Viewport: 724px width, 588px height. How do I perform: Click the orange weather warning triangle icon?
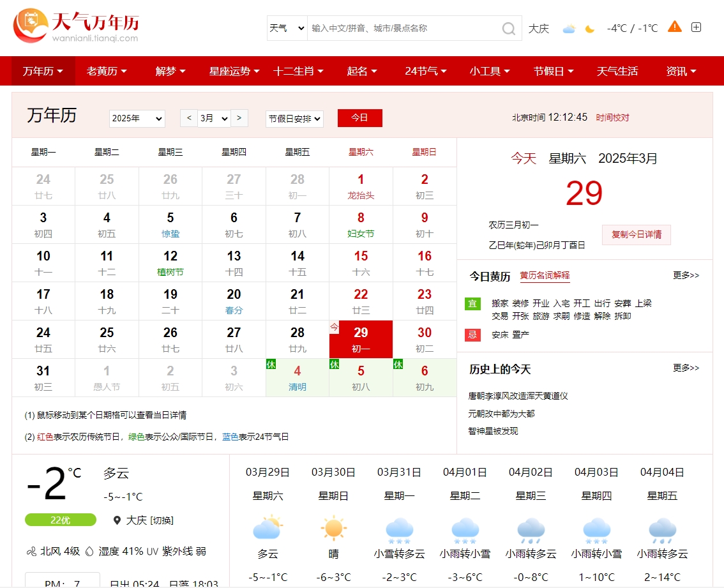coord(674,27)
